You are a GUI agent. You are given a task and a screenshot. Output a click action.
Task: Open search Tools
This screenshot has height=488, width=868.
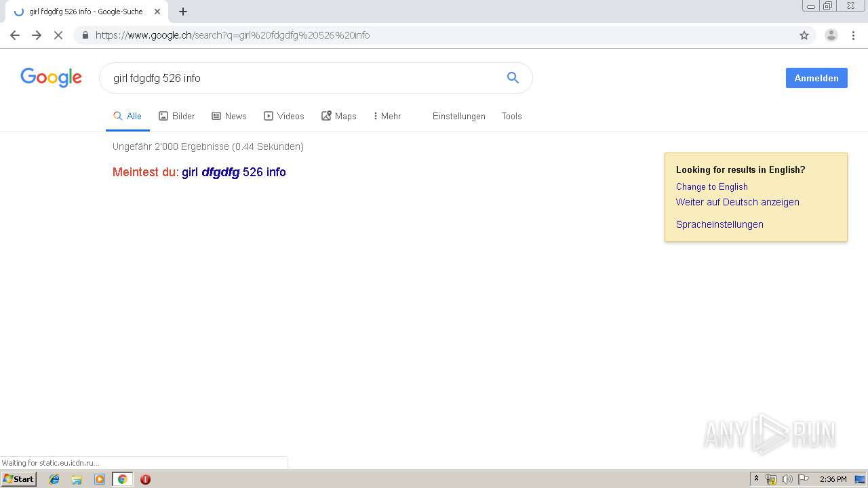pyautogui.click(x=512, y=116)
